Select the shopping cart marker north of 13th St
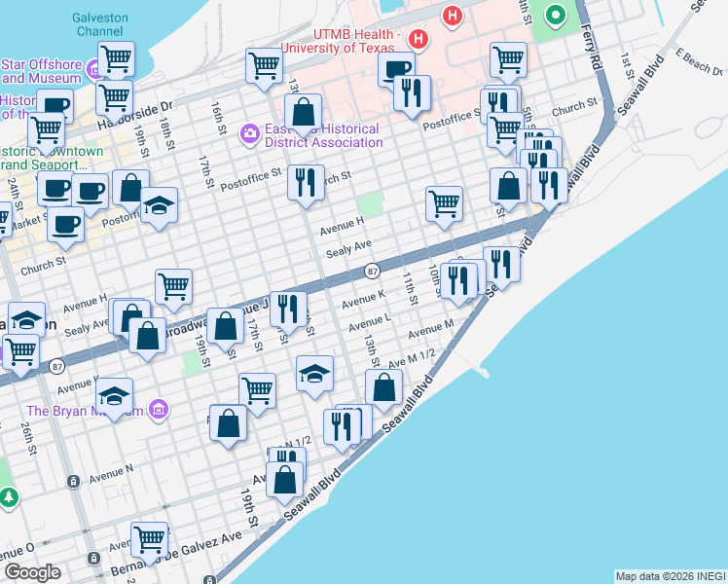Viewport: 728px width, 584px height. tap(264, 66)
